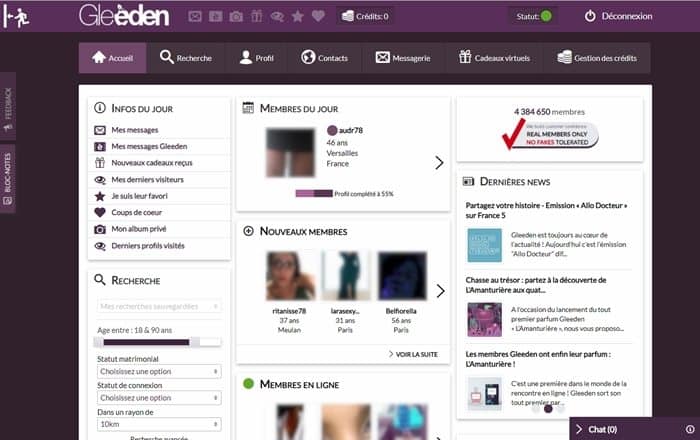Open ritanisse78 profile photo
Image resolution: width=700 pixels, height=440 pixels.
coord(290,275)
